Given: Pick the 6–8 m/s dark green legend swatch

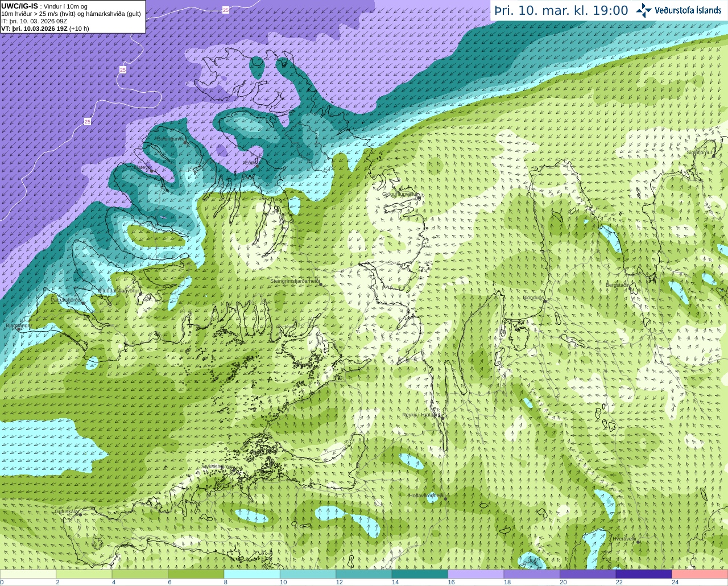Looking at the screenshot, I should [196, 573].
